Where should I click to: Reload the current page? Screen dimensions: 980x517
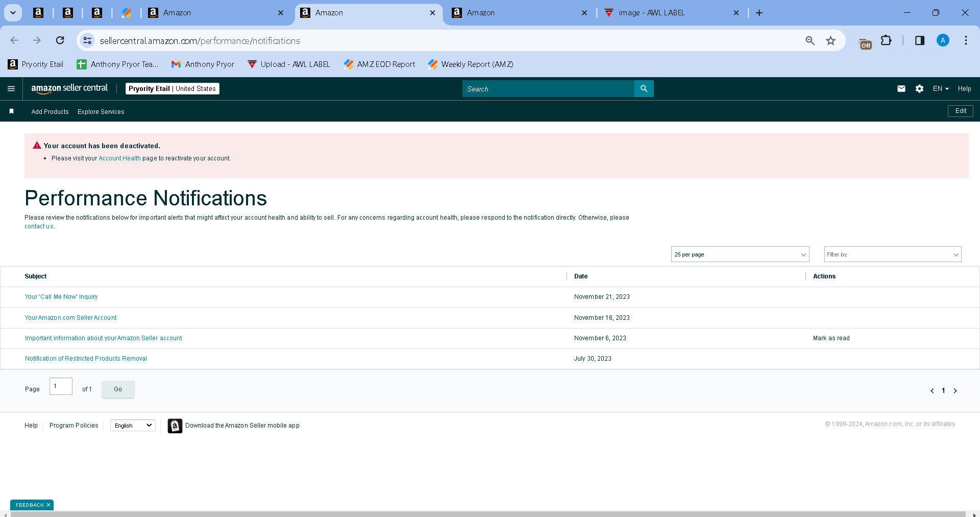[60, 40]
